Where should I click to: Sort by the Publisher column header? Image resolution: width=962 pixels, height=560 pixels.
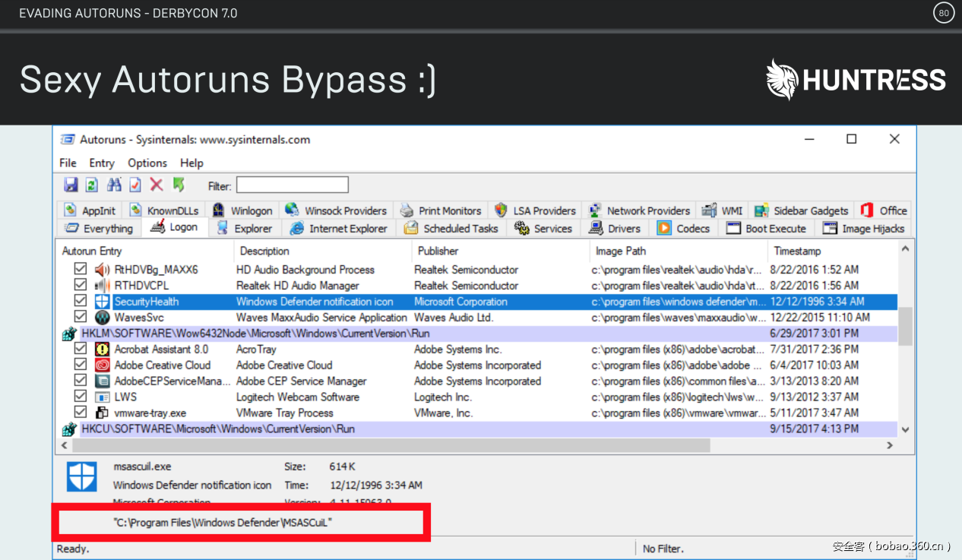point(438,251)
